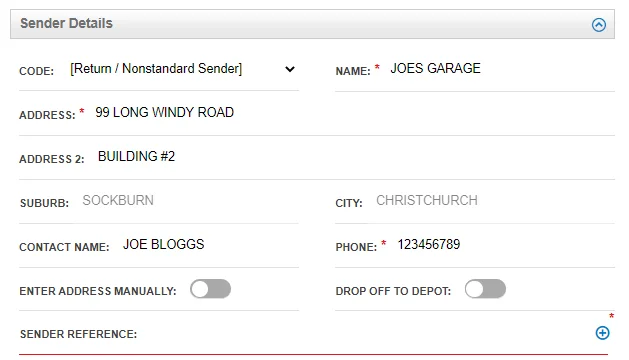Screen dimensions: 629x360
Task: Focus the Phone field containing 123456789
Action: (505, 244)
